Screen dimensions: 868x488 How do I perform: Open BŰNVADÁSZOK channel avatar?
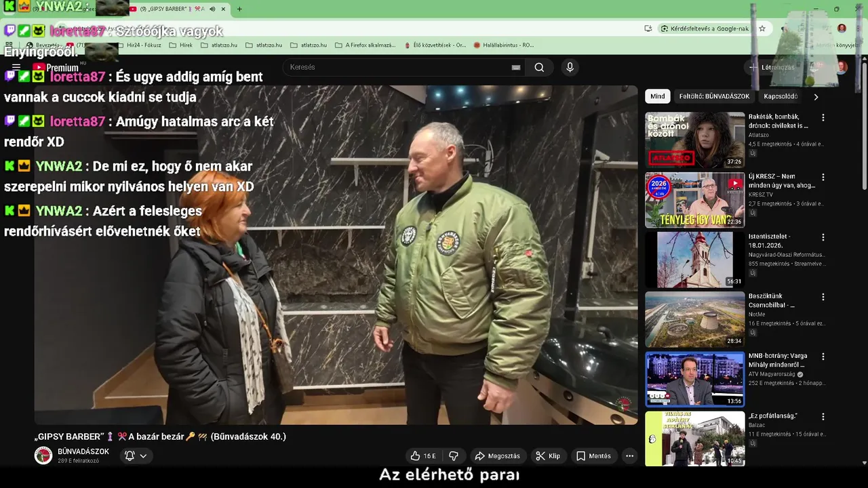[43, 455]
